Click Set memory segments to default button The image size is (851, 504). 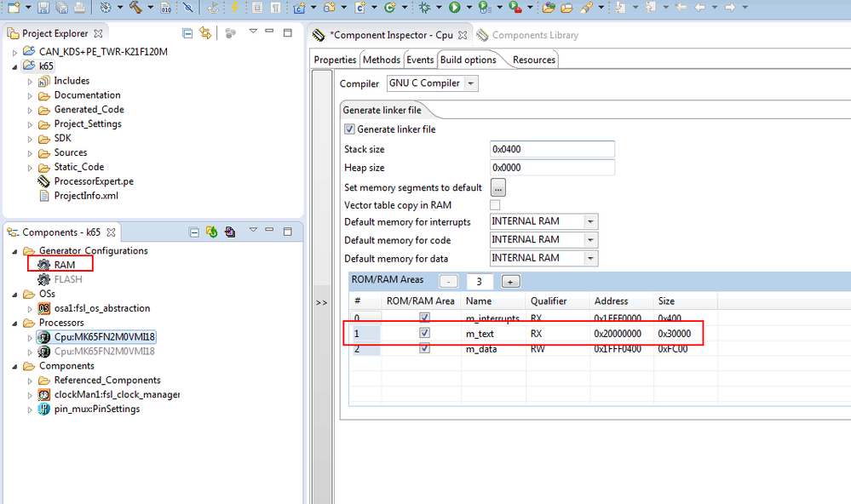point(498,187)
